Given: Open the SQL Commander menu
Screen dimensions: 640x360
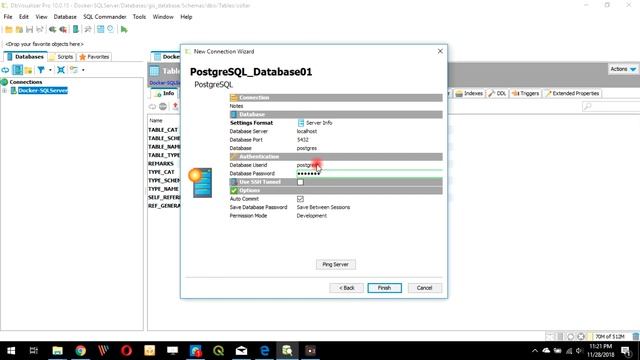Looking at the screenshot, I should [x=104, y=17].
